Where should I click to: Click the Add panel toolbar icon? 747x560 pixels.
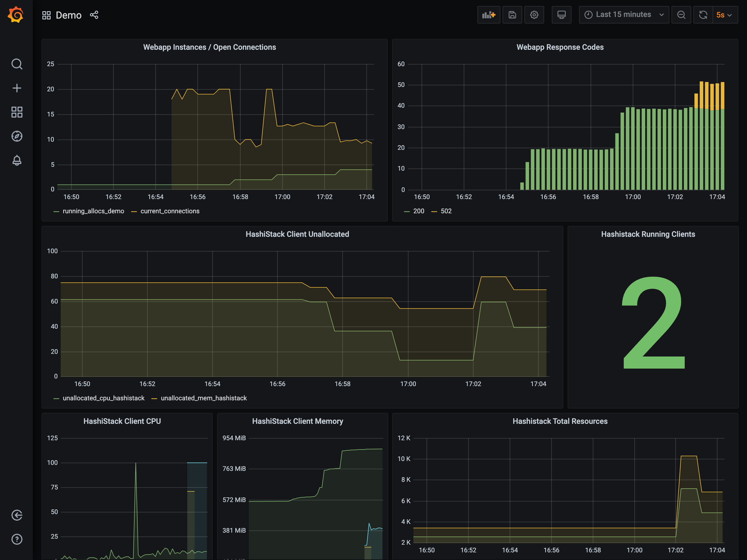(x=489, y=15)
